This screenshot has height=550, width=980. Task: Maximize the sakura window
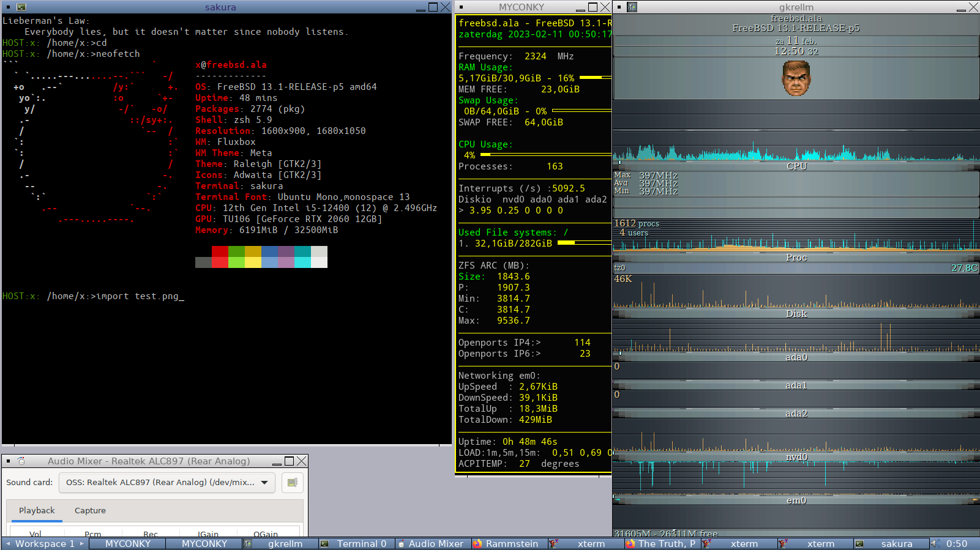coord(433,7)
